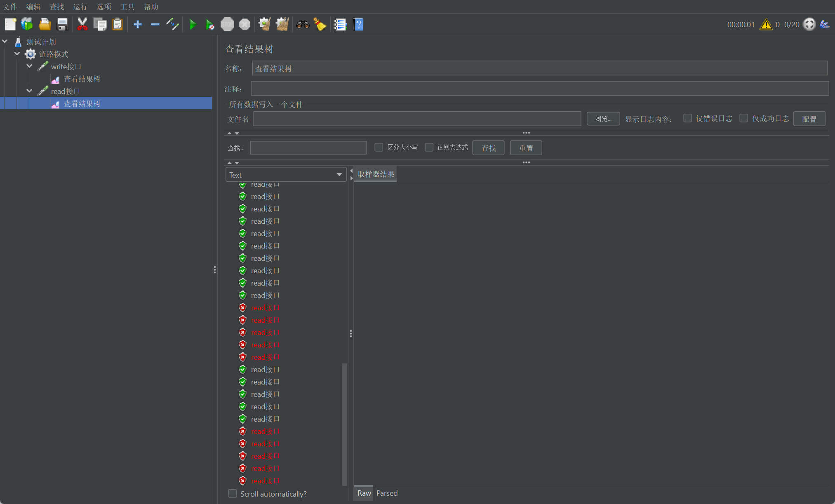Collapse the write接口 tree node
The image size is (835, 504).
tap(30, 66)
